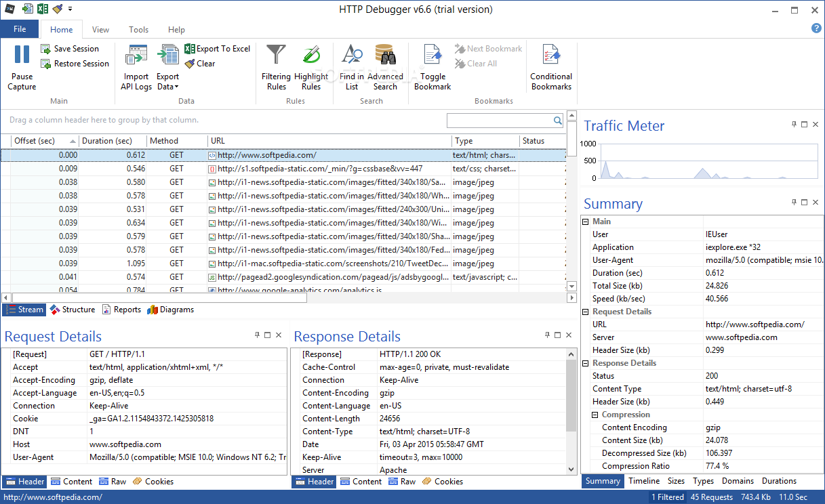The height and width of the screenshot is (504, 825).
Task: Open Highlight Rules tool
Action: 311,56
